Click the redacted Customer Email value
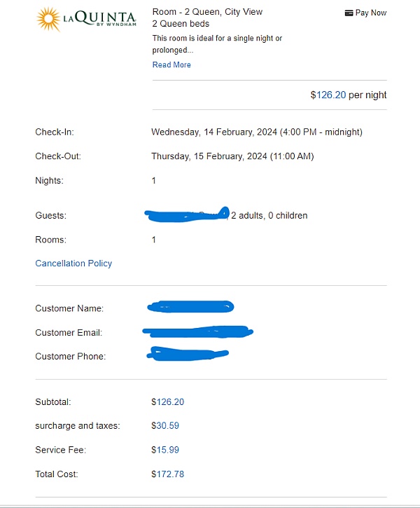 pos(197,331)
